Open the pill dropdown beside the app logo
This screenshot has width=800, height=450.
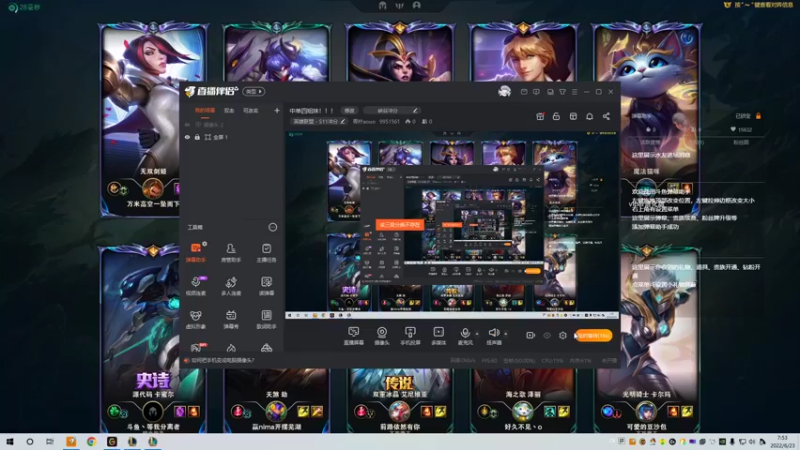tap(254, 91)
